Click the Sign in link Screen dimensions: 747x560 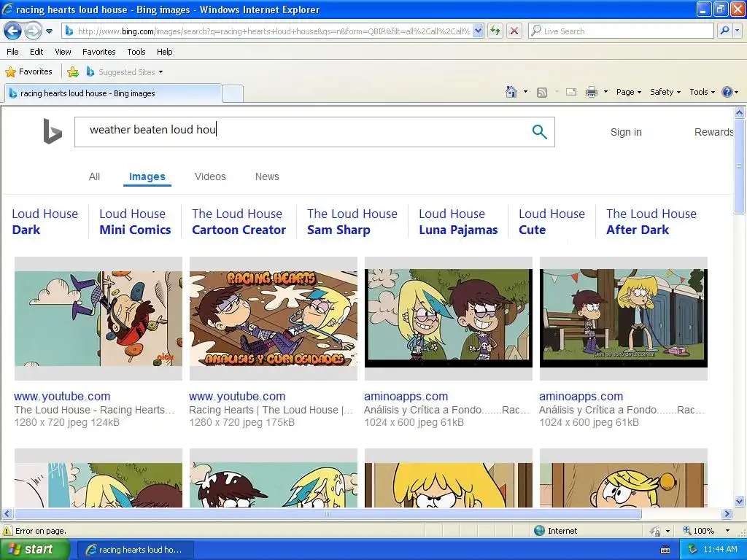pyautogui.click(x=626, y=132)
